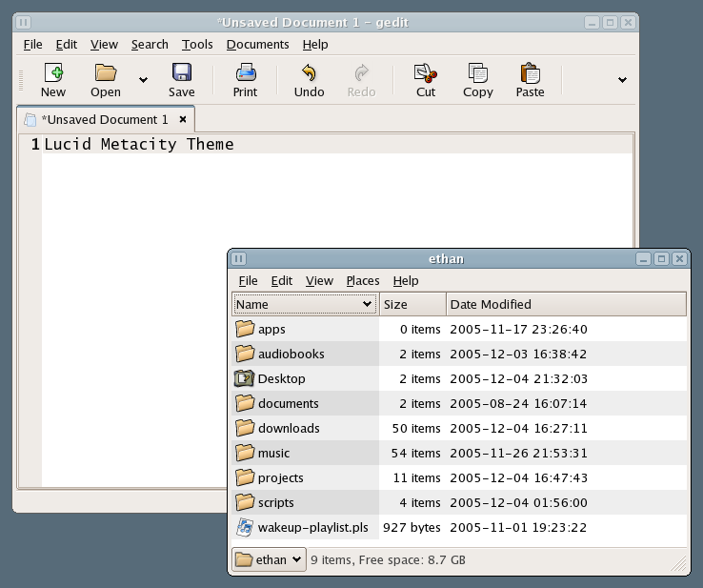Click line number 1 in gedit margin
Image resolution: width=703 pixels, height=588 pixels.
click(35, 145)
